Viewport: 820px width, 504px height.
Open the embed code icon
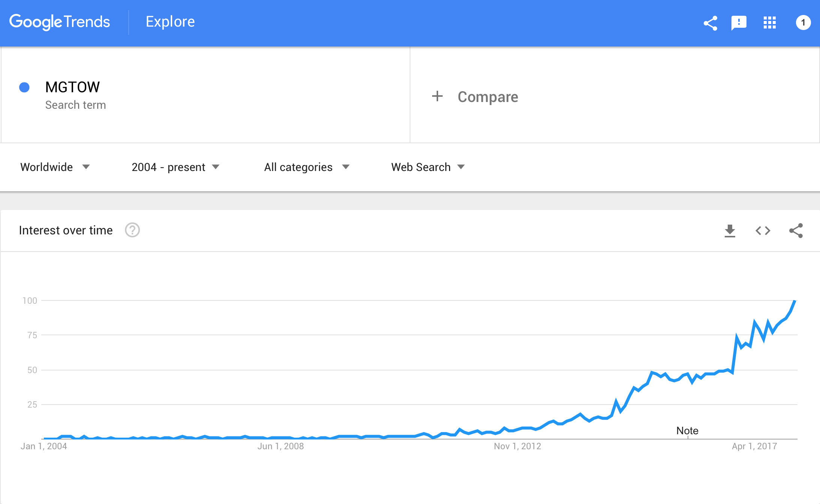point(763,231)
